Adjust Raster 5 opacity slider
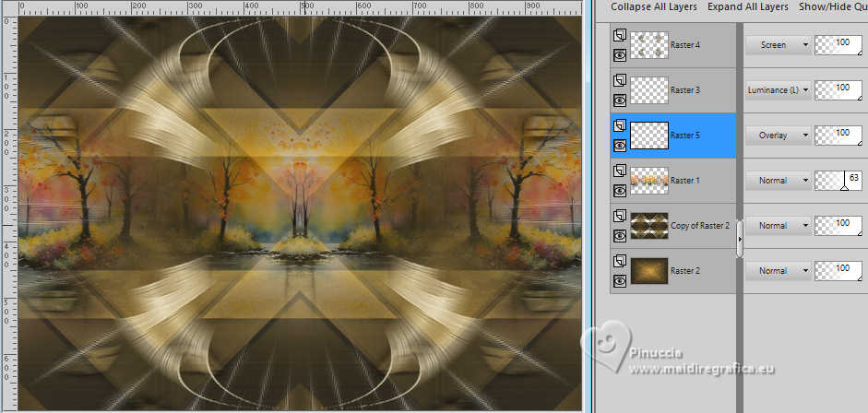This screenshot has height=413, width=868. [x=838, y=136]
